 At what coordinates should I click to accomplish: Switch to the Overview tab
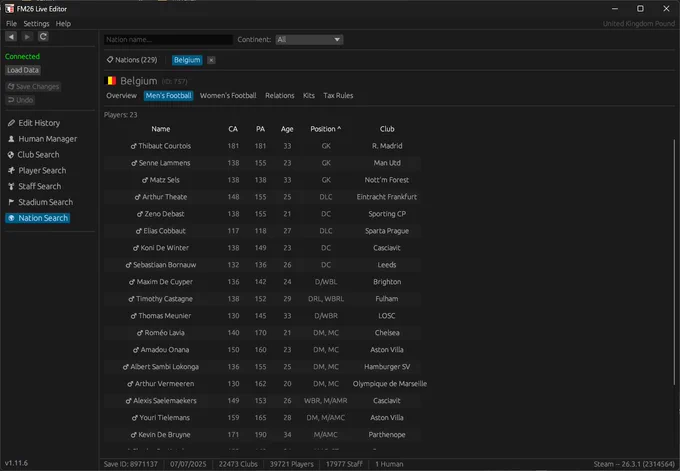121,95
